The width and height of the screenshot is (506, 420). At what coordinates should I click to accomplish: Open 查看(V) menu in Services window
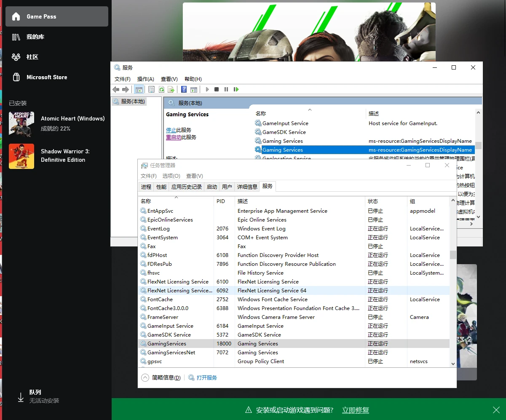coord(169,79)
